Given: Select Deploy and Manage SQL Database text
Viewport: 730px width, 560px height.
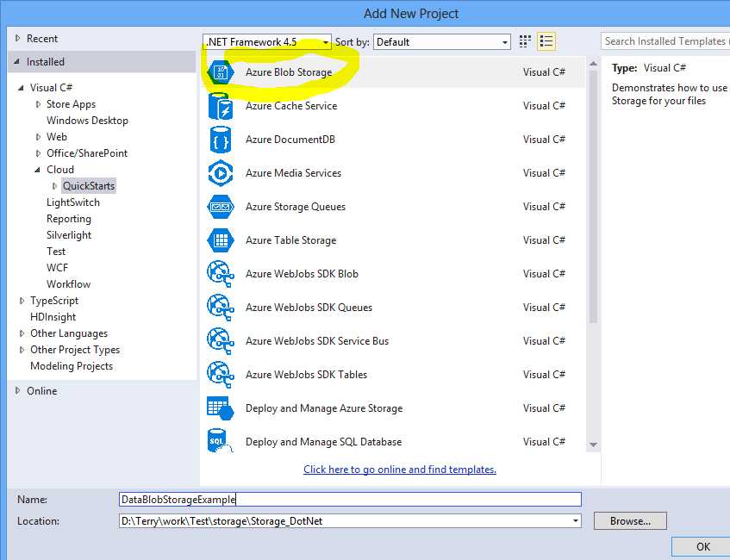Looking at the screenshot, I should [323, 442].
